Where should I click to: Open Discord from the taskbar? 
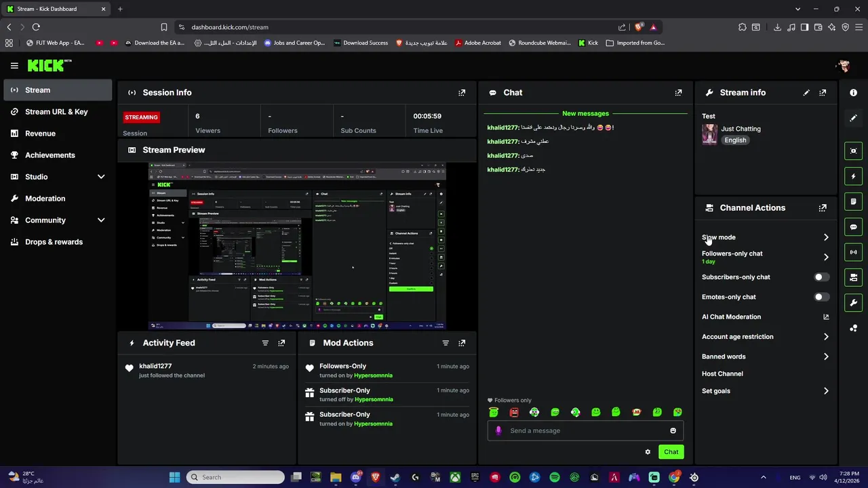pyautogui.click(x=356, y=477)
